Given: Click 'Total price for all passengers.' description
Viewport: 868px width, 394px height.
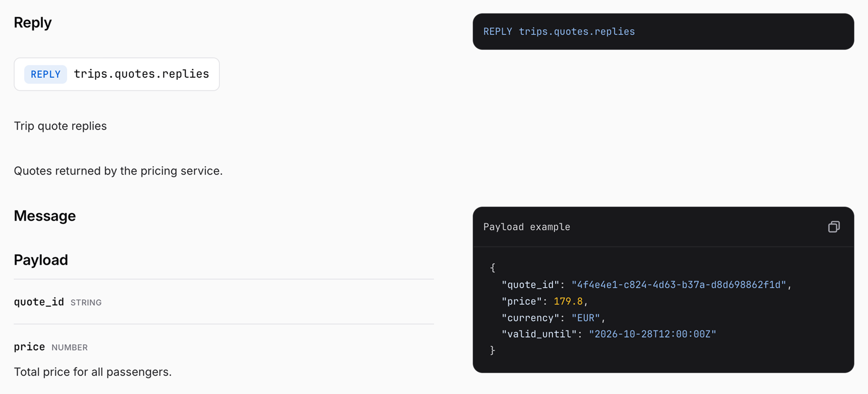Looking at the screenshot, I should click(93, 372).
